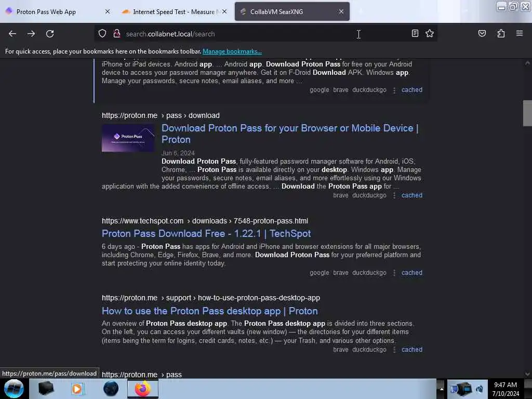Click the brave label on desktop app result
532x399 pixels.
pos(341,350)
